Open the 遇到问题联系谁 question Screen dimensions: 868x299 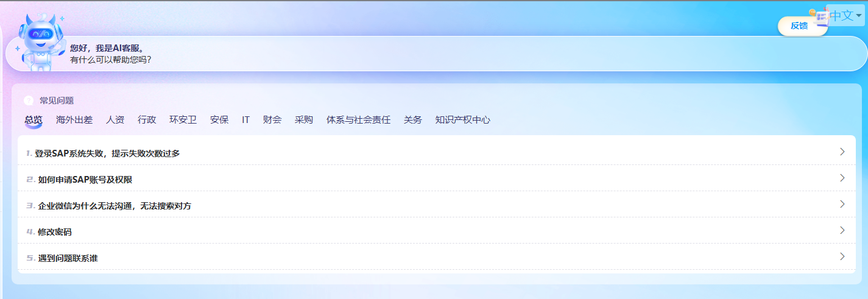pyautogui.click(x=437, y=258)
